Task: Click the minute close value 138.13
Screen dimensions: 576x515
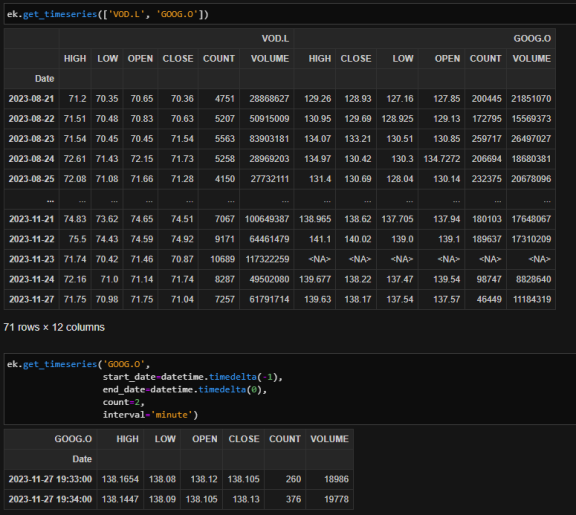Action: (x=246, y=499)
